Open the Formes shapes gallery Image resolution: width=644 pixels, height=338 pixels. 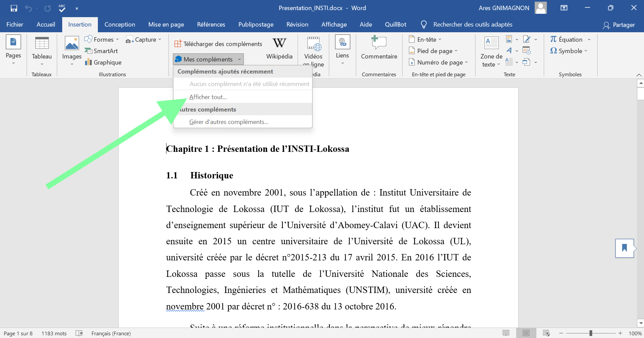coord(102,40)
